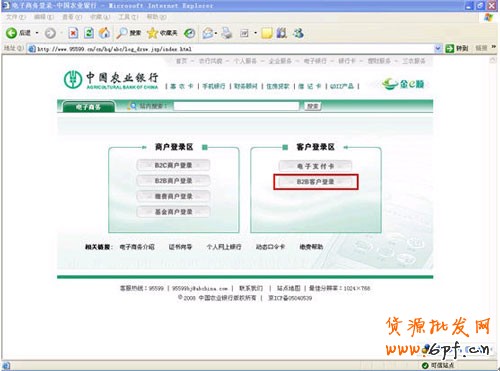500x371 pixels.
Task: Click the 联系我们 footer link
Action: click(x=251, y=288)
